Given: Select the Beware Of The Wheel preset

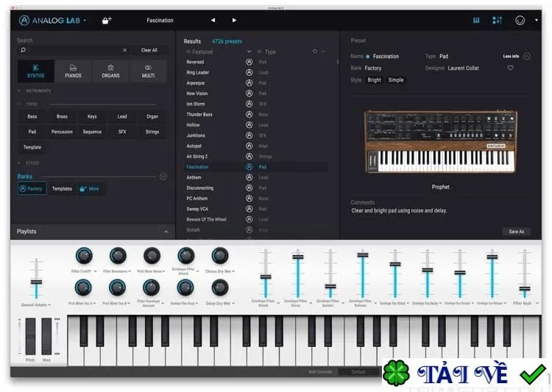Looking at the screenshot, I should (206, 219).
